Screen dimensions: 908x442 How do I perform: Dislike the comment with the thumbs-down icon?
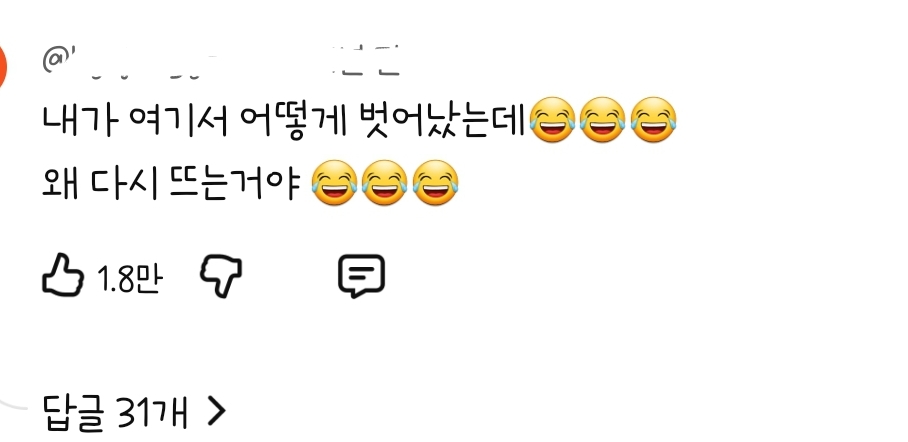coord(221,277)
